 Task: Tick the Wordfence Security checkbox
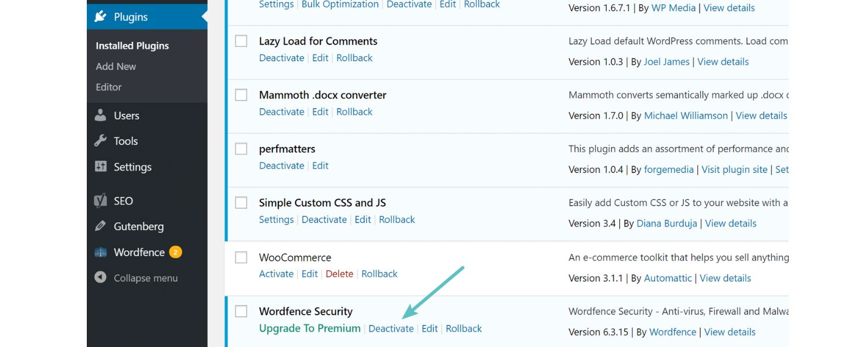coord(241,311)
